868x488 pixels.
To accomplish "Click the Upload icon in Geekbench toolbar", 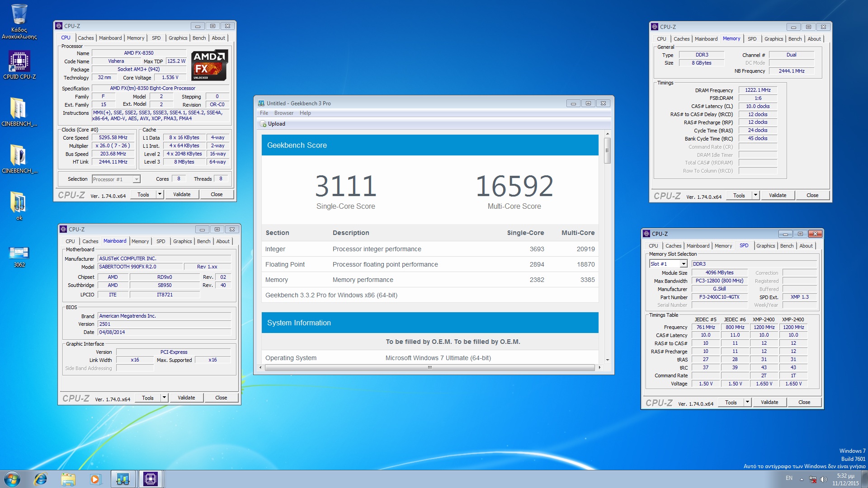I will (x=263, y=124).
